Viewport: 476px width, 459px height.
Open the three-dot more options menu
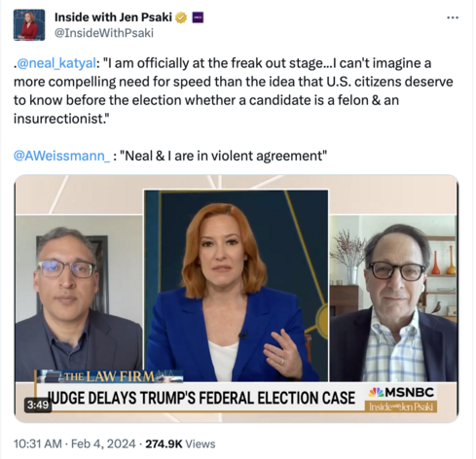[x=453, y=18]
